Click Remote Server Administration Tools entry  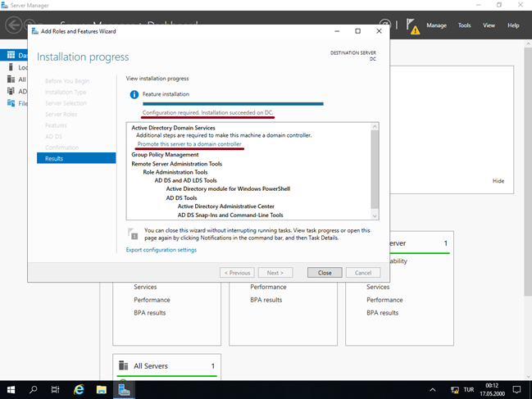177,164
